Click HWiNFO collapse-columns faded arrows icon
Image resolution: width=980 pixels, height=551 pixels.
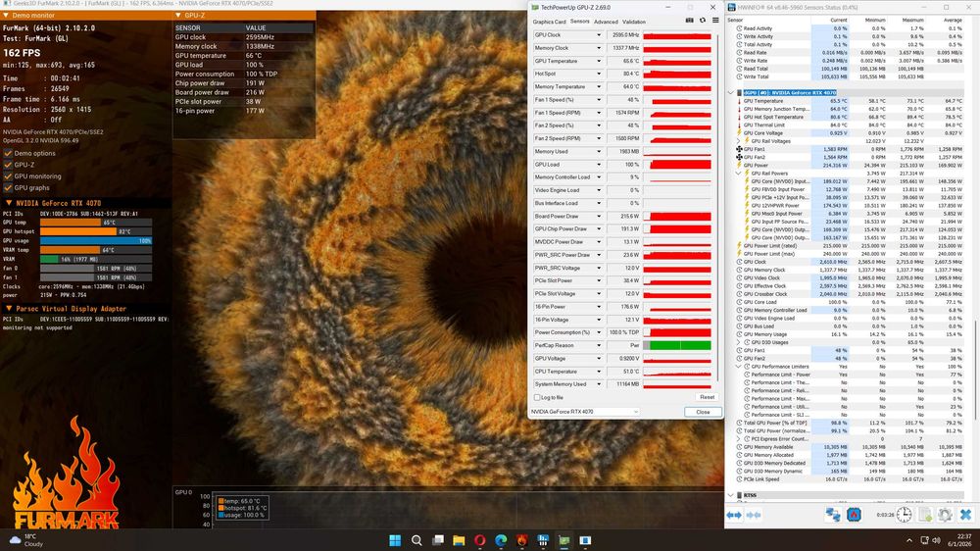tap(755, 515)
